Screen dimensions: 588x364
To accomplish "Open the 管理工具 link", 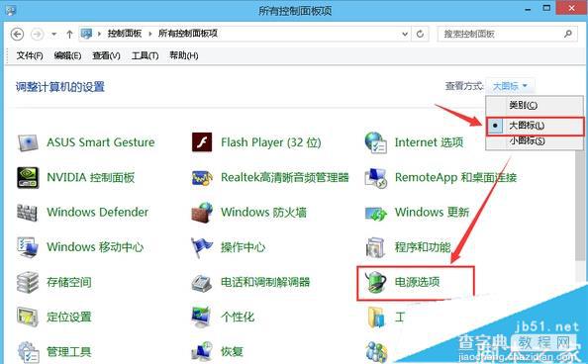I will (69, 351).
